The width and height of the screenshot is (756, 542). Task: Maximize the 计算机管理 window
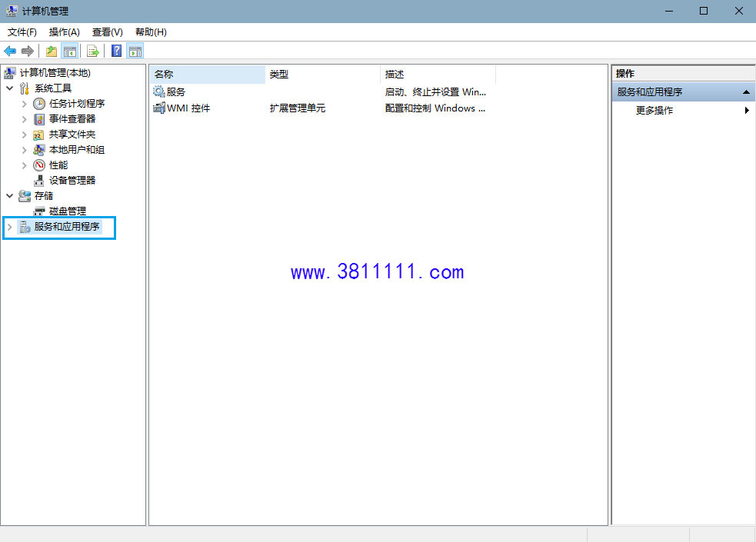(x=704, y=11)
